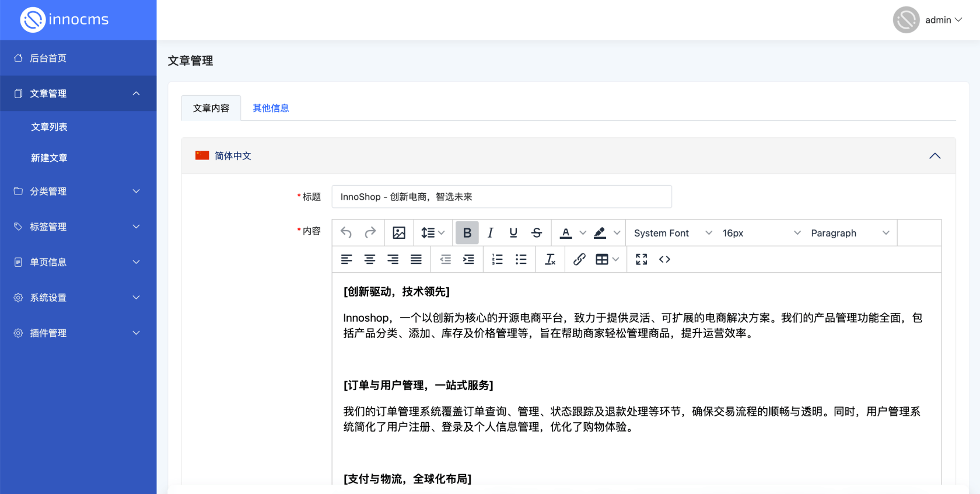Toggle underline formatting
980x494 pixels.
coord(513,233)
